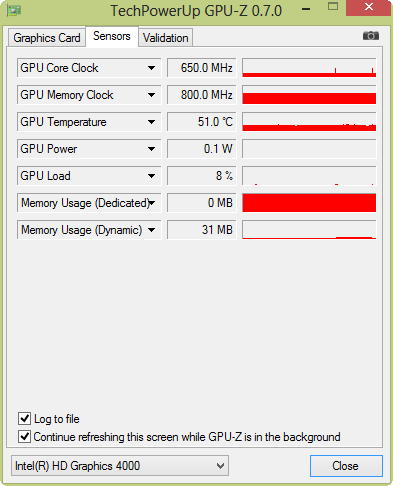The height and width of the screenshot is (486, 393).
Task: Expand the GPU Memory Clock sensor dropdown
Action: 151,95
